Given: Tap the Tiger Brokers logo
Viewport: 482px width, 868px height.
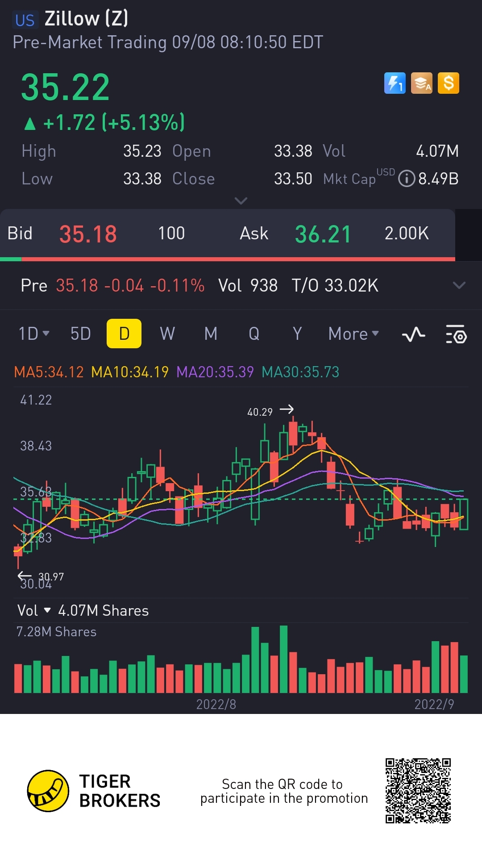Looking at the screenshot, I should pos(94,791).
